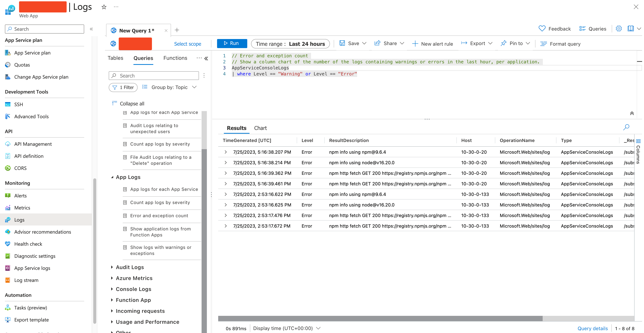The width and height of the screenshot is (644, 333).
Task: Click the queries Search field
Action: coord(154,76)
